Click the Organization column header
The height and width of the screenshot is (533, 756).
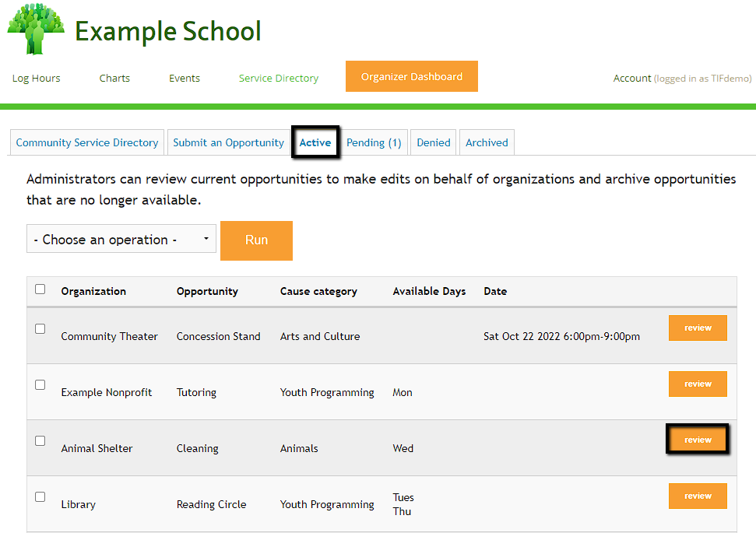pyautogui.click(x=93, y=291)
